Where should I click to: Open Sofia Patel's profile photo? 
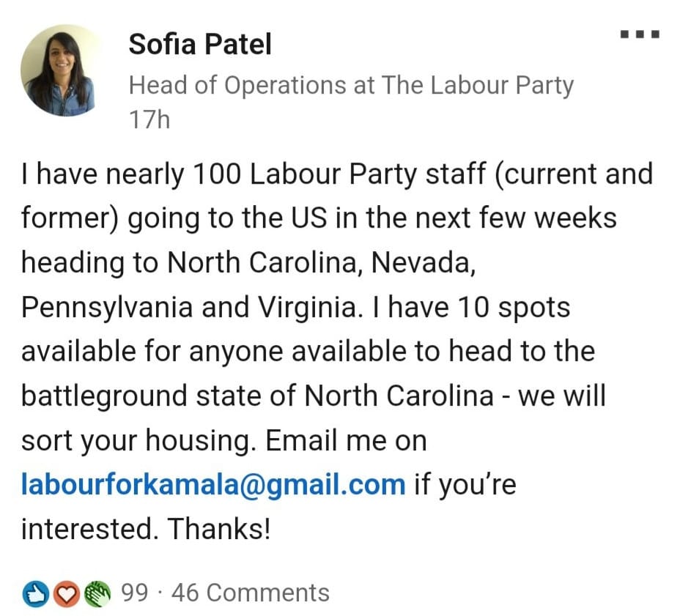[x=61, y=72]
